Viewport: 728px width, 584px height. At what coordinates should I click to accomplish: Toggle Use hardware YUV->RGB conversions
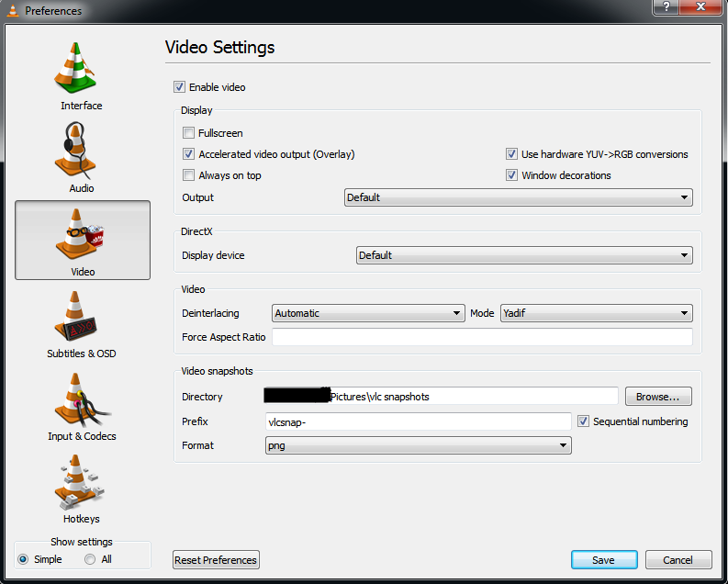click(x=511, y=154)
